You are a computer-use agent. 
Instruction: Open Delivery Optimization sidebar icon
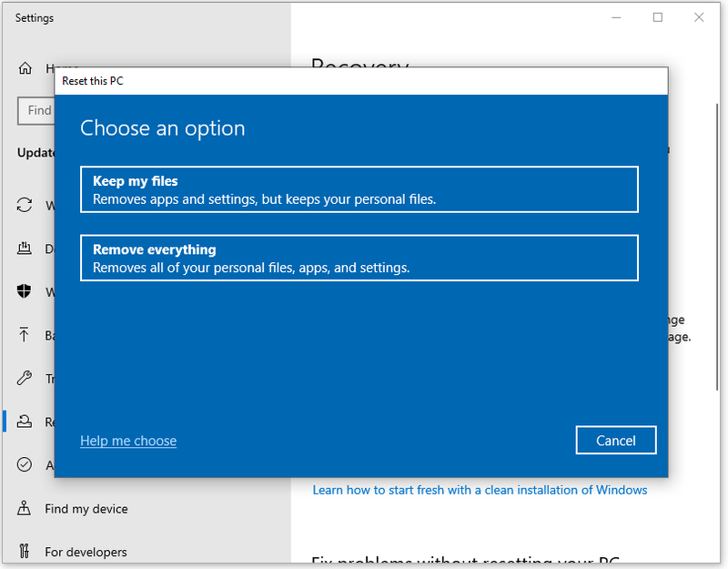[25, 249]
